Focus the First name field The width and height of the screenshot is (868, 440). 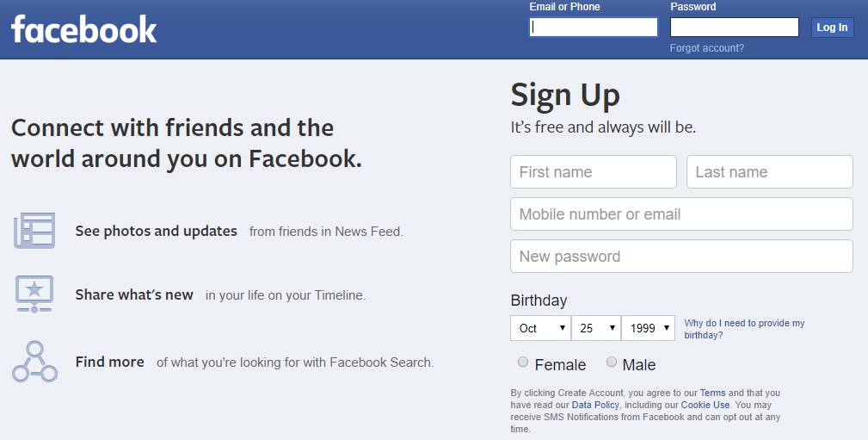tap(594, 172)
